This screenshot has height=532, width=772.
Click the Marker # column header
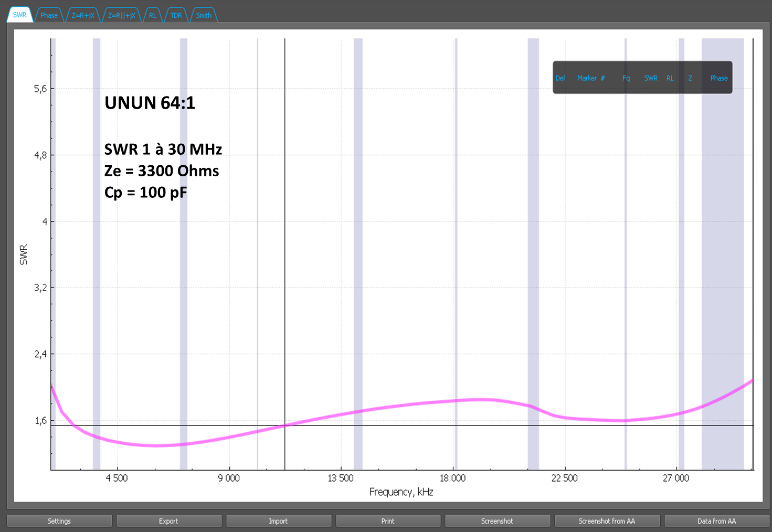tap(591, 78)
